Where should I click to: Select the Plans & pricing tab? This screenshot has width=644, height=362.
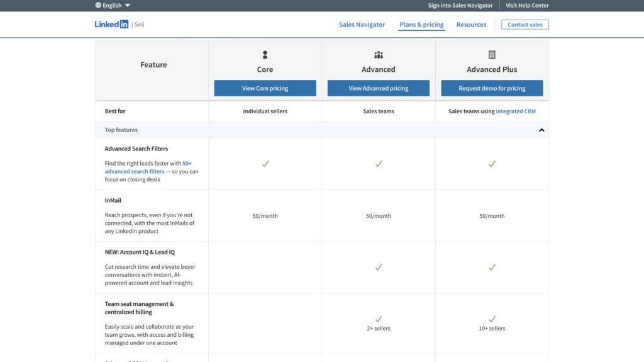click(x=421, y=25)
